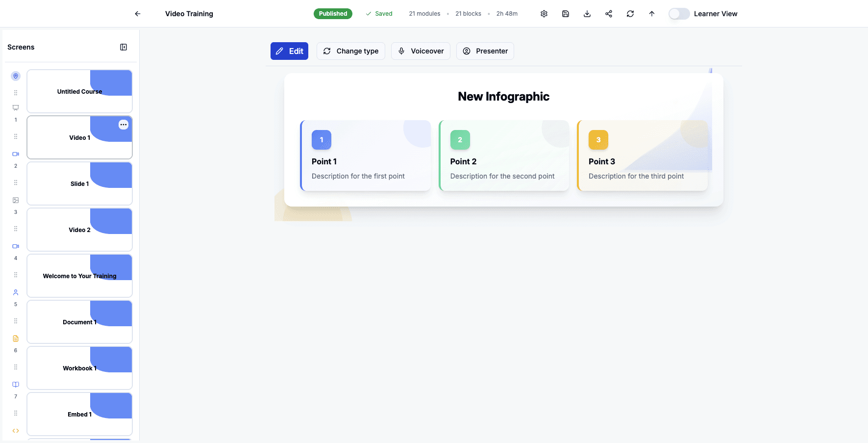Click the Screens panel heading
Screen dimensions: 868x443
pyautogui.click(x=21, y=47)
